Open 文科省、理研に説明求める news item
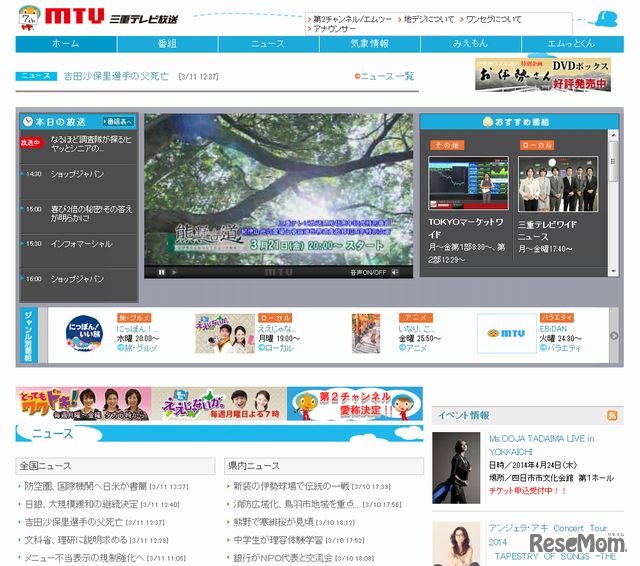640x566 pixels. (x=76, y=540)
